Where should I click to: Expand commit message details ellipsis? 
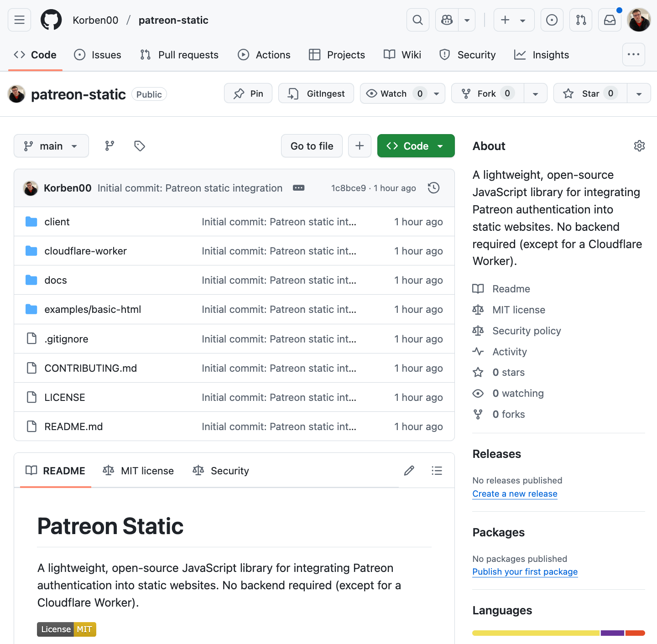299,188
